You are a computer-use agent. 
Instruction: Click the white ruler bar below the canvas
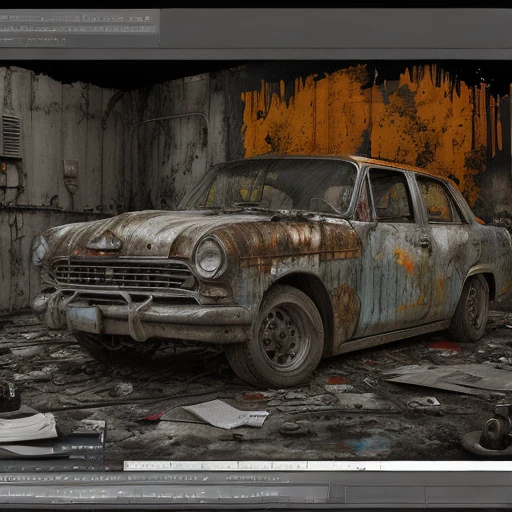[x=318, y=465]
